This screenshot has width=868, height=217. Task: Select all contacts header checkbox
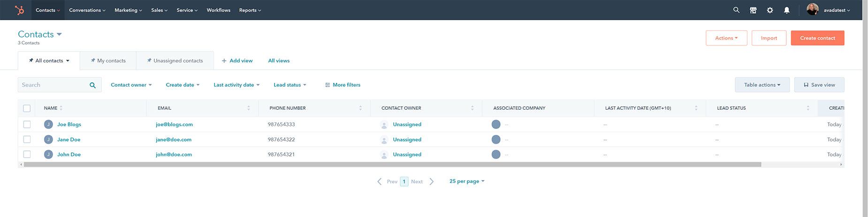coord(27,108)
